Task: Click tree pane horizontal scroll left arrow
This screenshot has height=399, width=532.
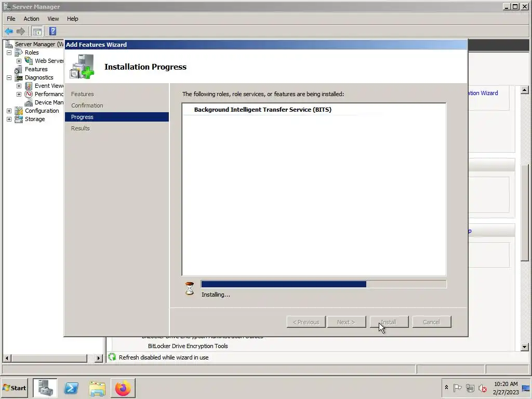Action: pos(7,358)
